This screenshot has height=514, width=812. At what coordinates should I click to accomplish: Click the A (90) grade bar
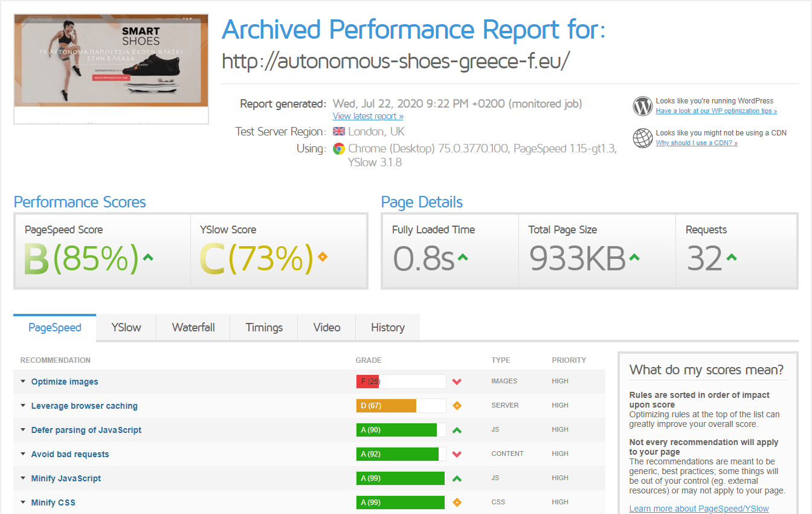(x=401, y=430)
